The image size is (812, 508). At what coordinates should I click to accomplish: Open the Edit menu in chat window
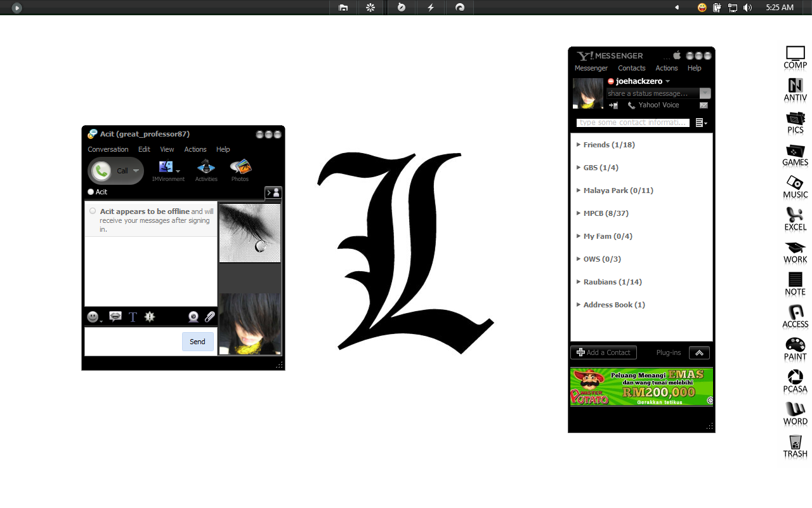pos(144,149)
